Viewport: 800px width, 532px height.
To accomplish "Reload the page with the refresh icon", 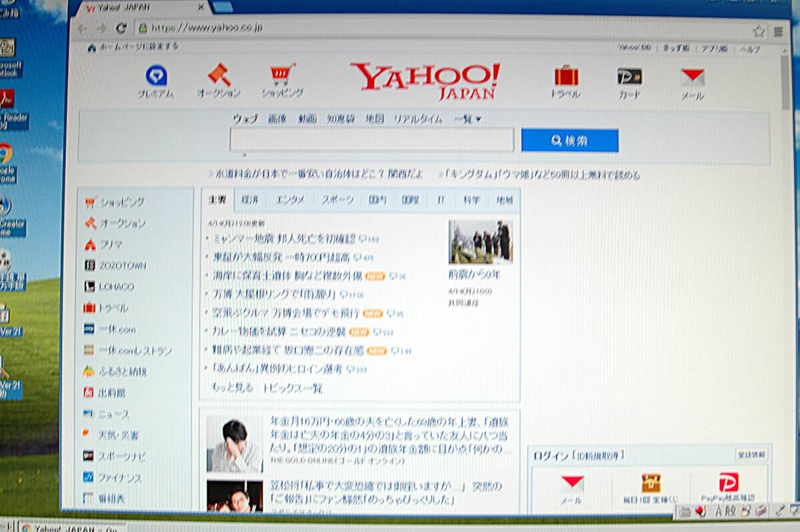I will coord(121,28).
